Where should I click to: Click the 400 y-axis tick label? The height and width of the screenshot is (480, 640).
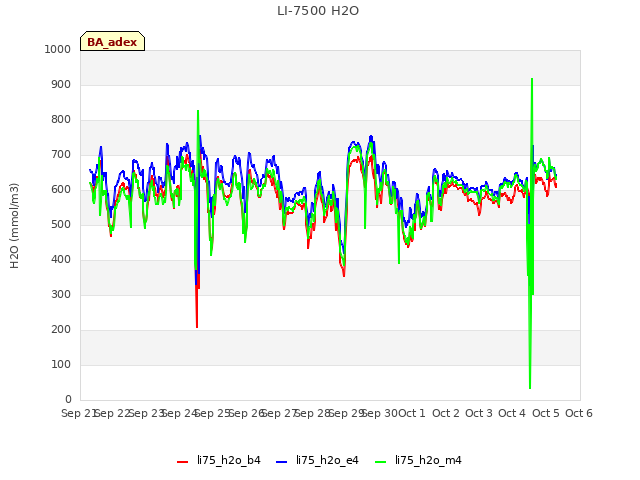click(x=61, y=260)
